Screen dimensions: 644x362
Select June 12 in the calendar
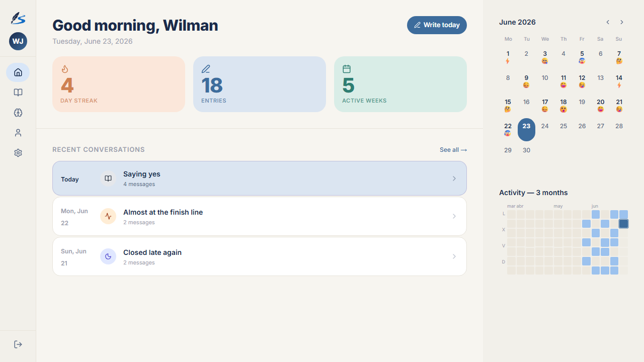coord(582,81)
